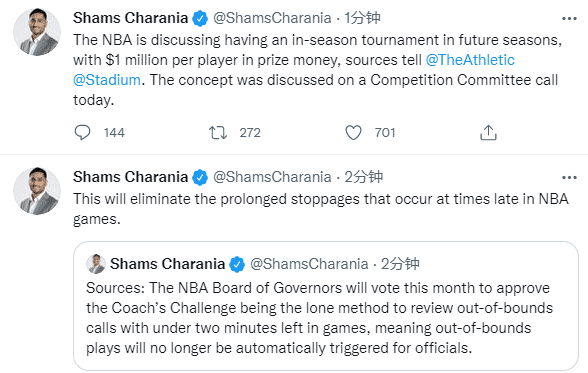Like the tweet with 701 likes

[x=353, y=133]
